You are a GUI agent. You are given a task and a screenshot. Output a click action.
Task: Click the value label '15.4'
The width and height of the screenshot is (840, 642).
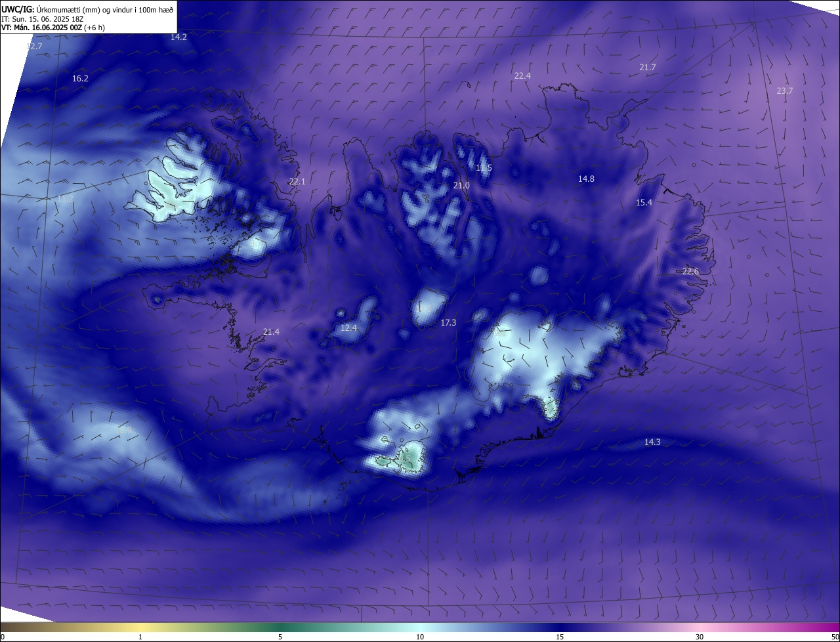tap(644, 203)
